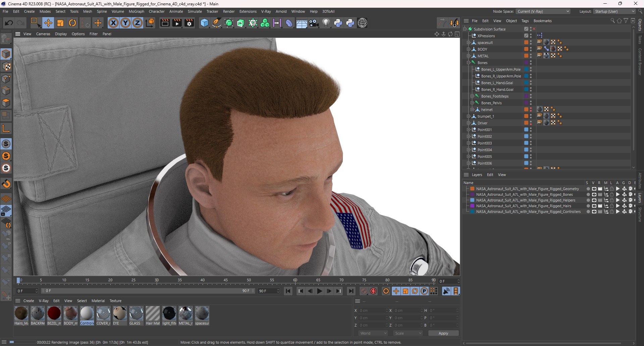Toggle Y axis lock icon
644x346 pixels.
[125, 23]
